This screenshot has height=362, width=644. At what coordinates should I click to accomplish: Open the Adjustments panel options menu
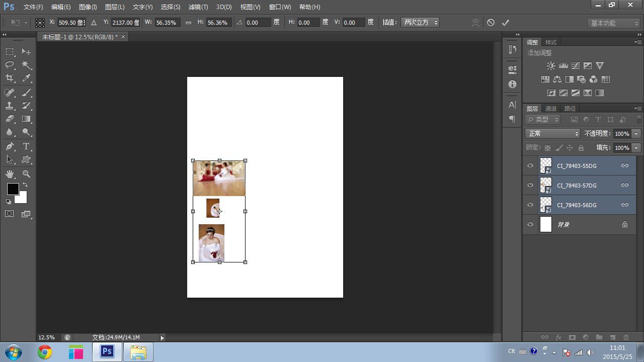637,42
